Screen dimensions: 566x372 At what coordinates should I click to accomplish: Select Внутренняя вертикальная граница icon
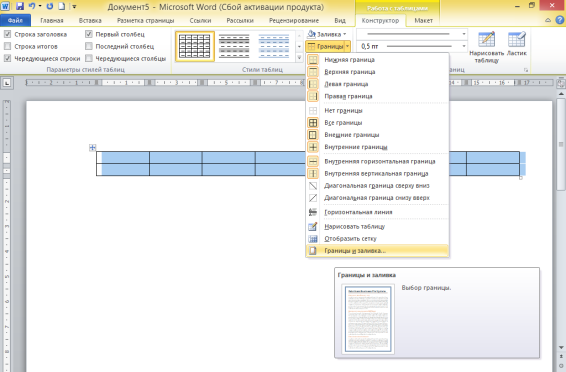click(x=313, y=174)
